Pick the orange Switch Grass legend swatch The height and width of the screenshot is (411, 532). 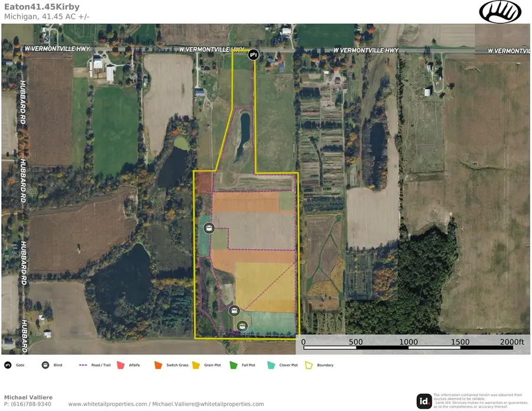click(x=158, y=366)
